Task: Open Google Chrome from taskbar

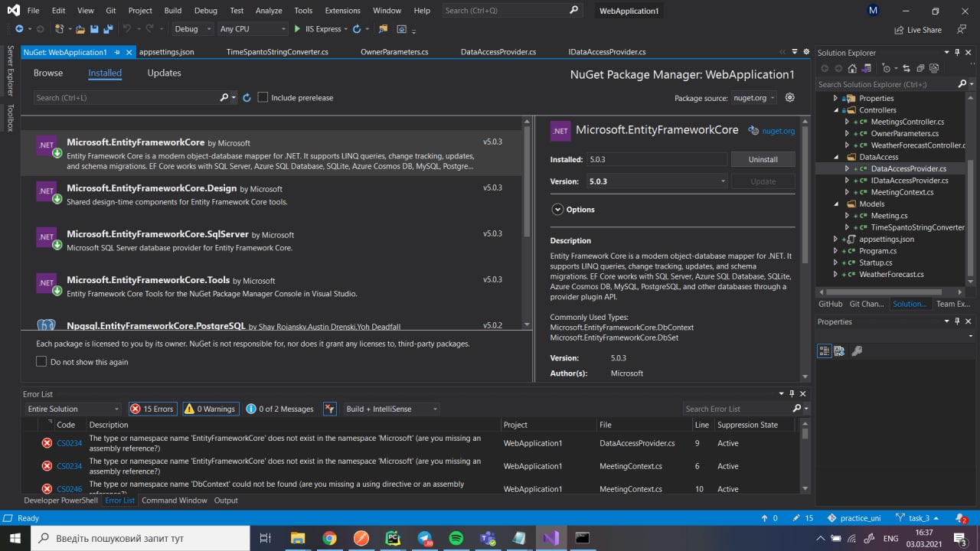Action: (x=329, y=538)
